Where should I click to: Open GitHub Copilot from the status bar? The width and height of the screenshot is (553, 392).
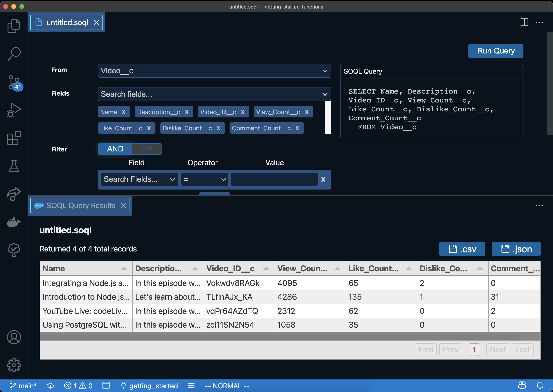[x=522, y=386]
